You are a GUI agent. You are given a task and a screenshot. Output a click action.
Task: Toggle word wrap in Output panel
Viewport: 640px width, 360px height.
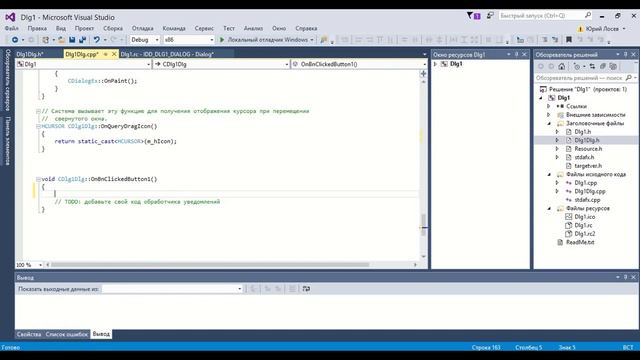pyautogui.click(x=306, y=289)
